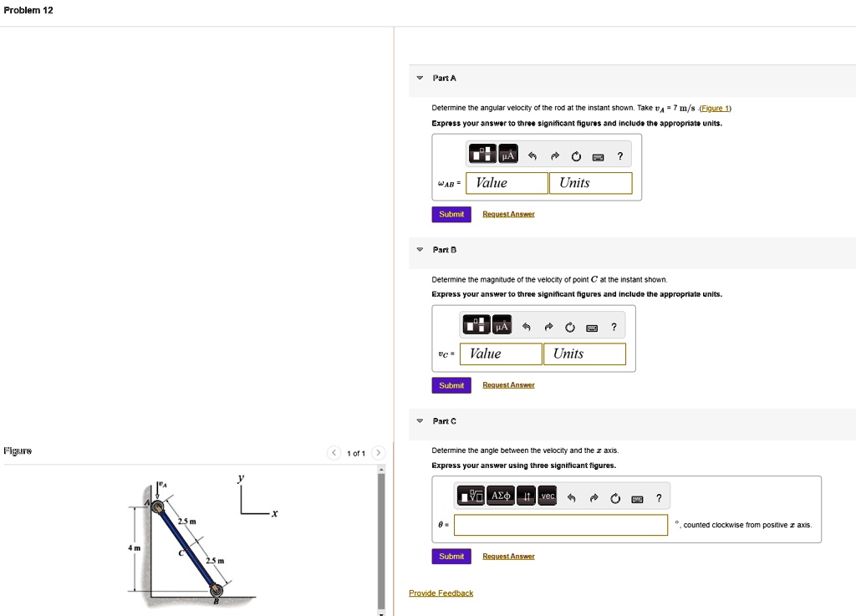Click redo arrow in Part B toolbar
The width and height of the screenshot is (856, 616).
(549, 326)
